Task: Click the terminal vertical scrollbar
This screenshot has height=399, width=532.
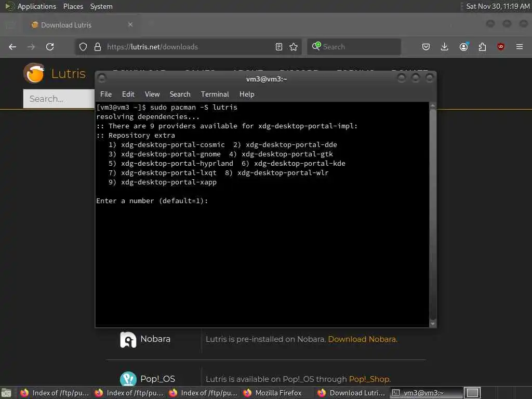Action: click(x=433, y=215)
